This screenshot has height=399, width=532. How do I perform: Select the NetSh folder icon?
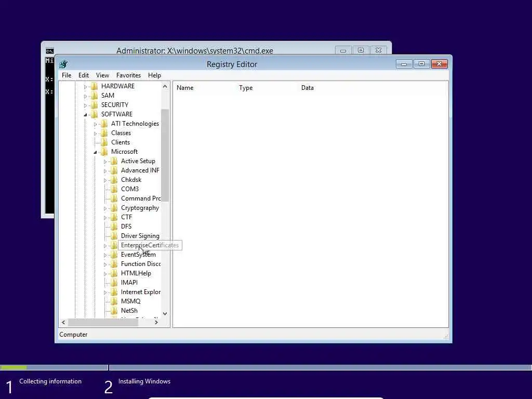[114, 311]
